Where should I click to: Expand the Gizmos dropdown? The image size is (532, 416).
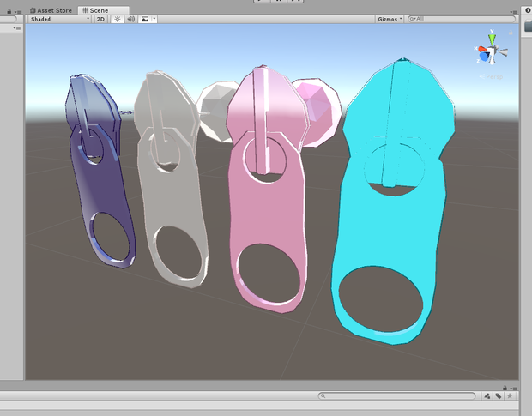click(x=390, y=19)
